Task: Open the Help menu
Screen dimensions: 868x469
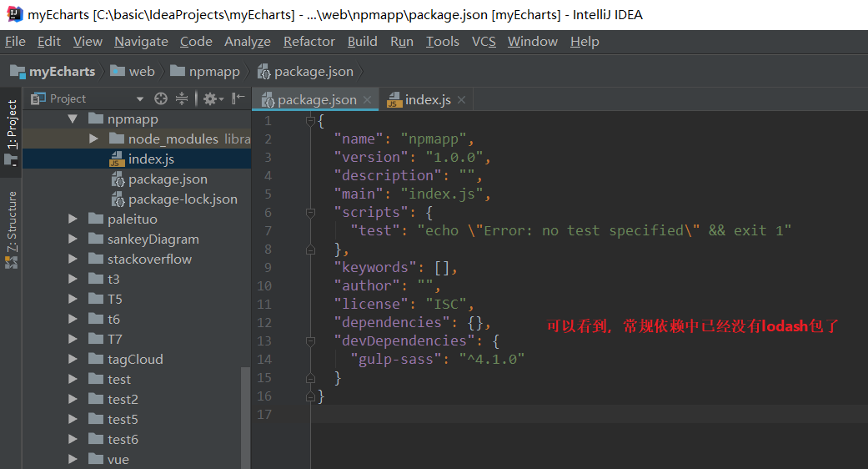Action: click(x=585, y=42)
